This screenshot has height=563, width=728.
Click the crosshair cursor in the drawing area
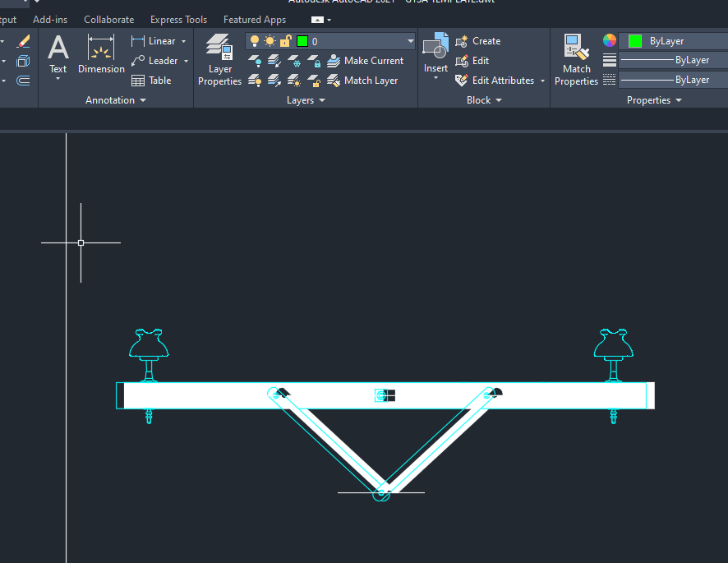(81, 242)
